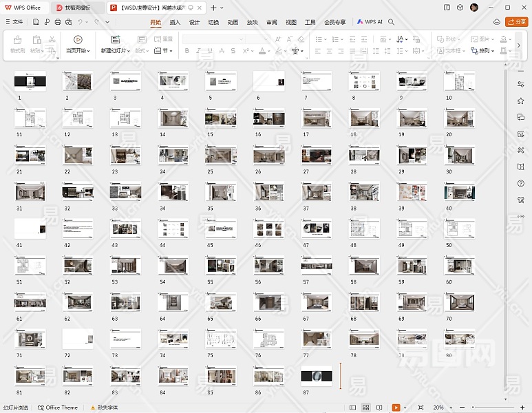The height and width of the screenshot is (413, 532).
Task: Click the save icon in quick access toolbar
Action: (36, 22)
